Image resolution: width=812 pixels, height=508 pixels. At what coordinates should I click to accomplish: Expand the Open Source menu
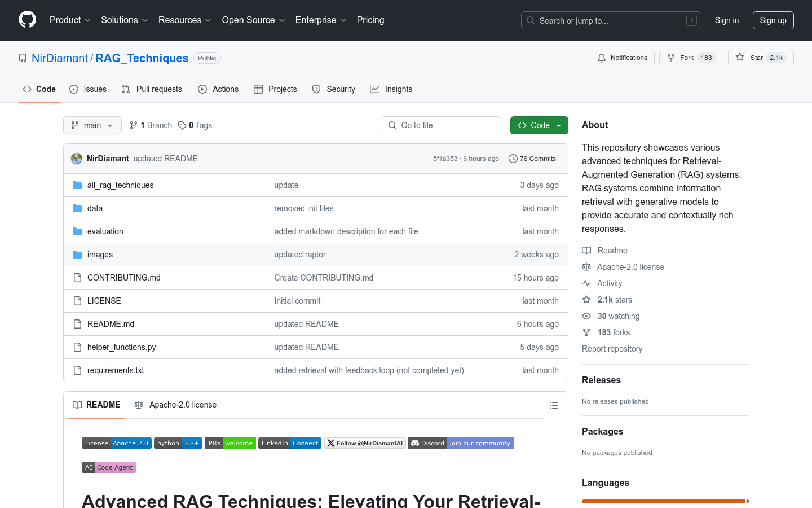[x=254, y=20]
